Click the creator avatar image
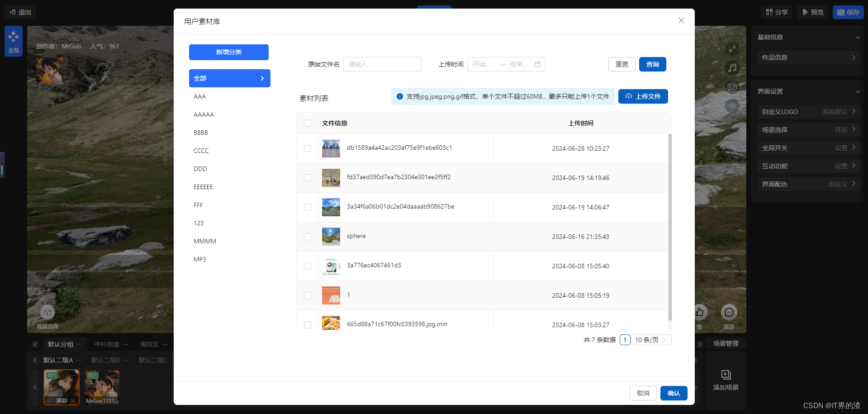 coord(50,71)
